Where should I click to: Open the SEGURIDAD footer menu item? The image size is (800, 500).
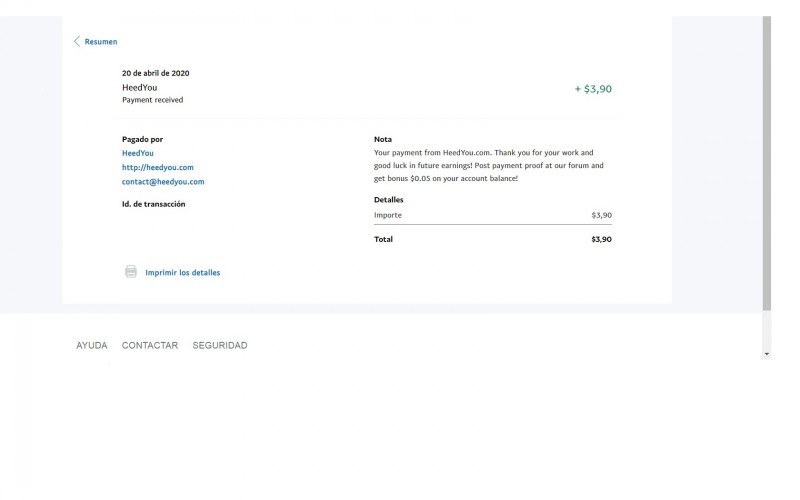coord(220,346)
